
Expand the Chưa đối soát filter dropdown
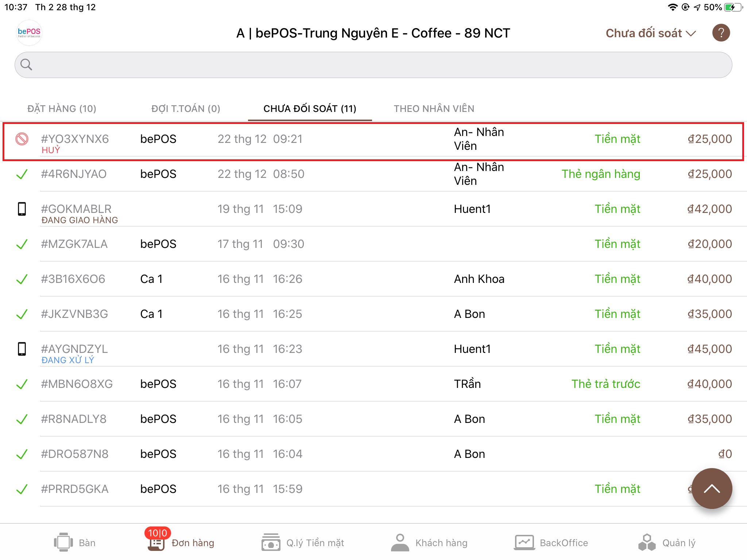point(651,33)
